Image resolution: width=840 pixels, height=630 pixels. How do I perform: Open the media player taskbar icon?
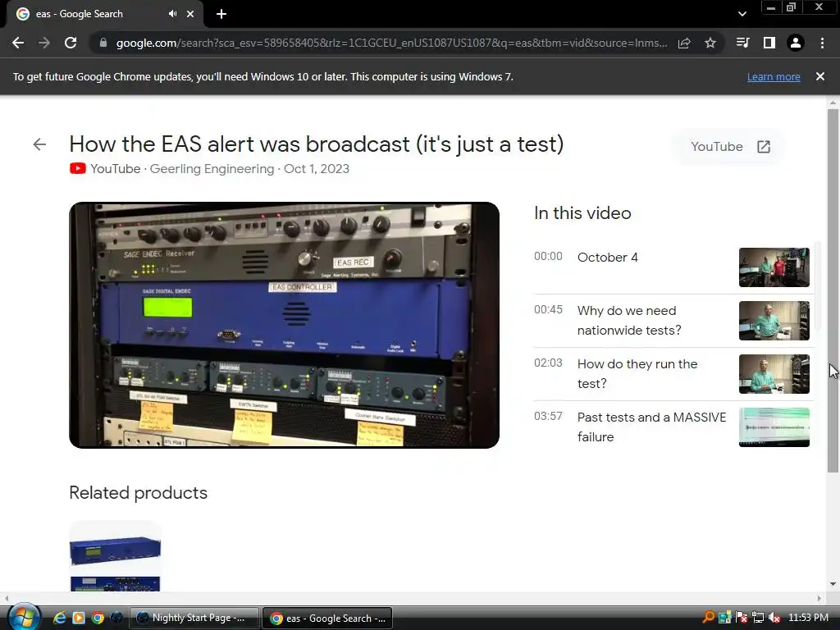(79, 618)
